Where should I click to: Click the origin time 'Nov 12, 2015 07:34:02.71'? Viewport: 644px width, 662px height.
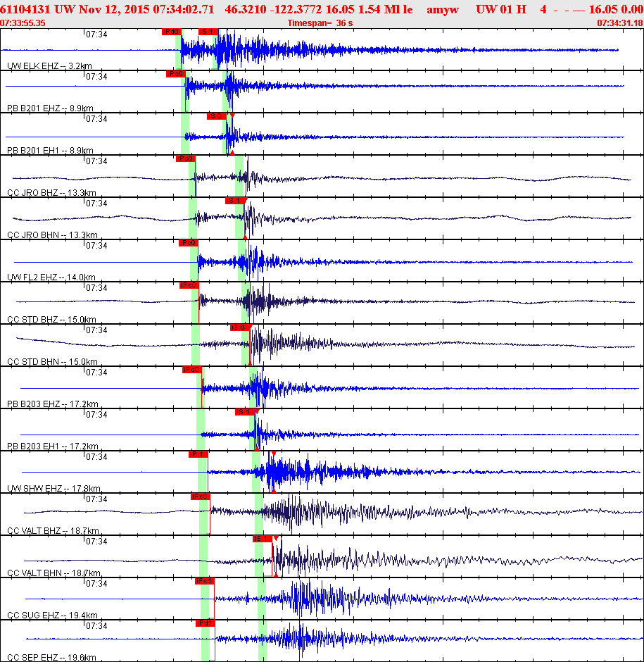[146, 9]
